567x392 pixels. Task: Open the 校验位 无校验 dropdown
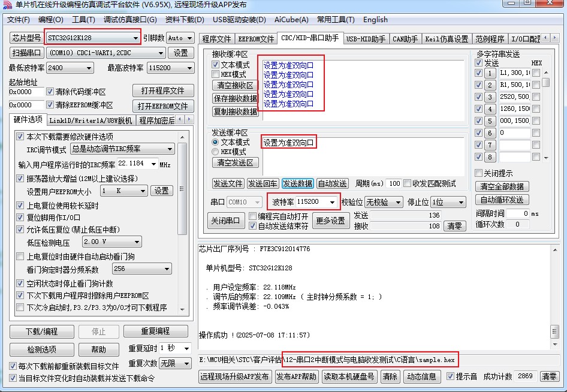tap(384, 202)
